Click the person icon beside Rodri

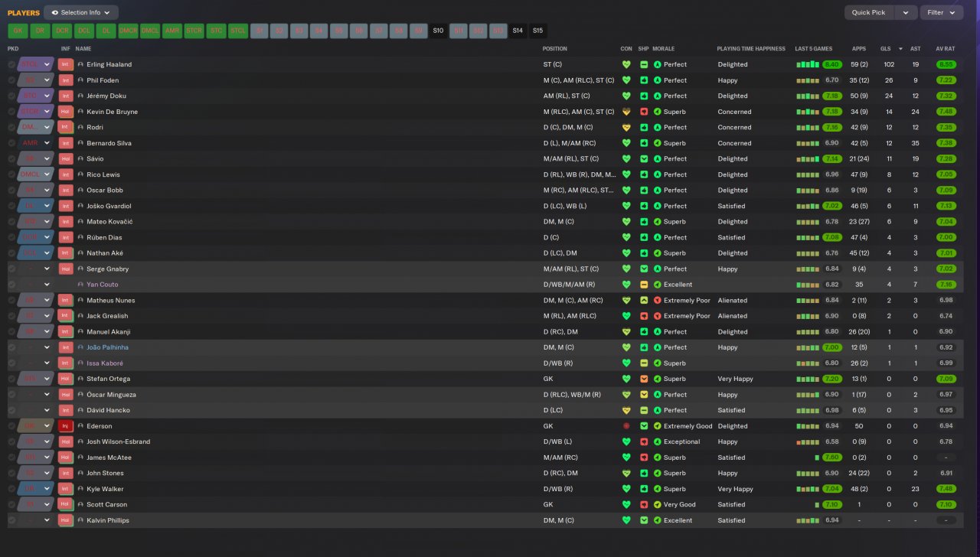pyautogui.click(x=80, y=128)
